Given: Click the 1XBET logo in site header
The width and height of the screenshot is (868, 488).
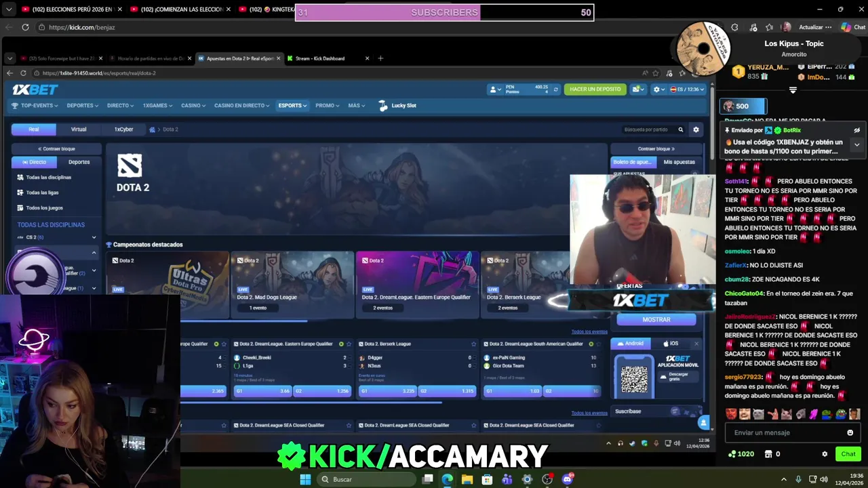Looking at the screenshot, I should tap(35, 89).
